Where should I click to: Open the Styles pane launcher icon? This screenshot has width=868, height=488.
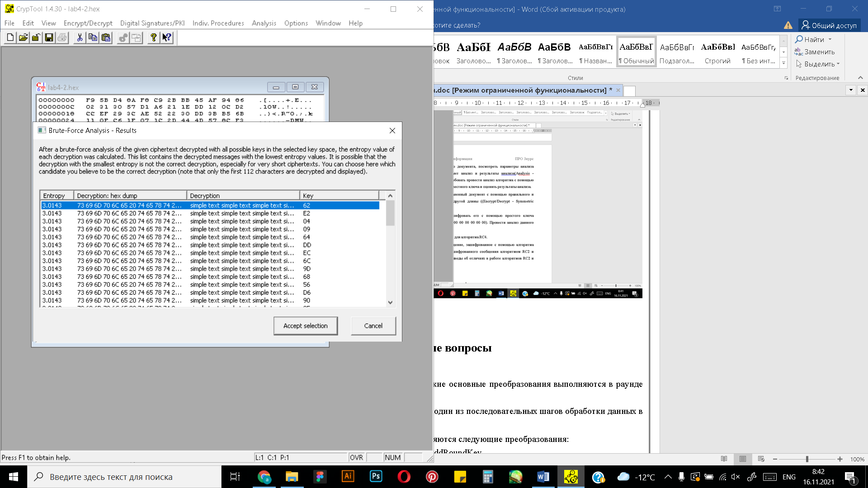click(x=786, y=78)
